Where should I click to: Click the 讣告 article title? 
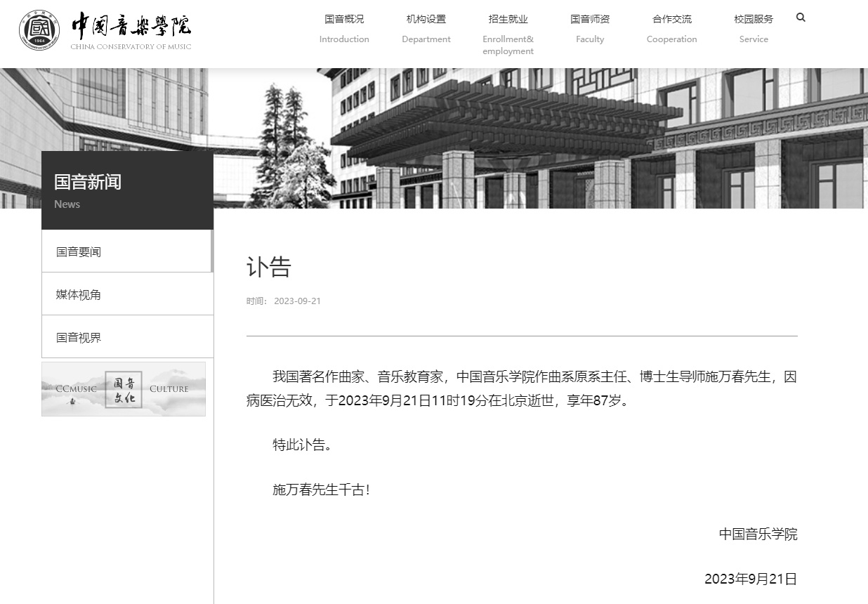[268, 267]
